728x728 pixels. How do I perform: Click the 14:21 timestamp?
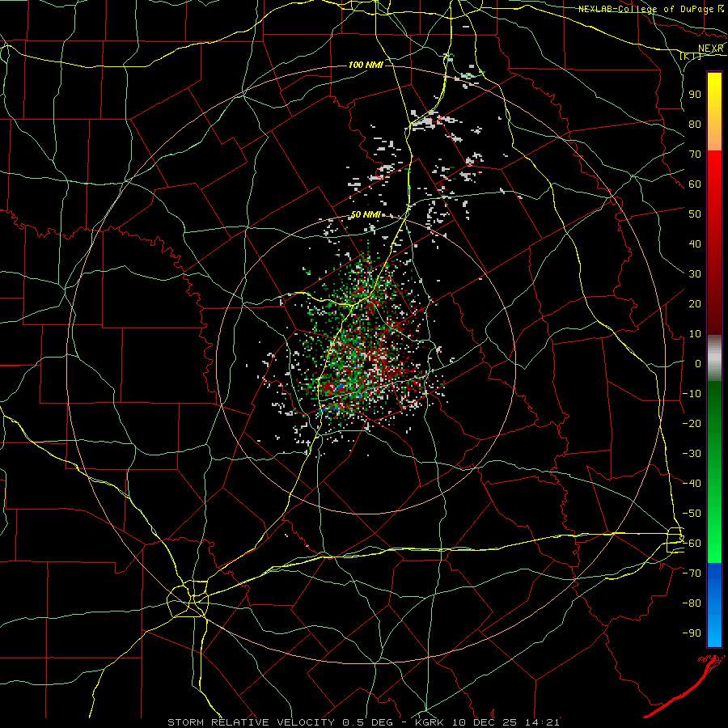click(544, 722)
